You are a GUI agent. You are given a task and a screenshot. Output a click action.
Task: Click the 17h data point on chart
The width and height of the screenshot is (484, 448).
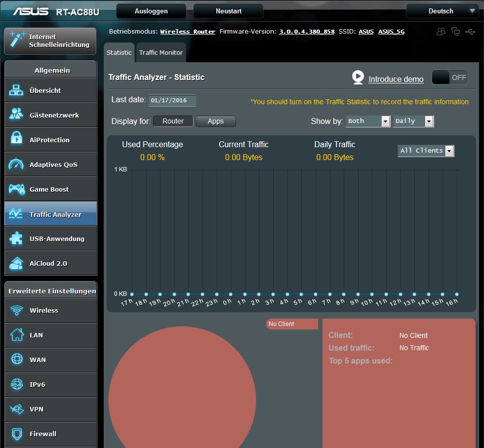tap(132, 294)
